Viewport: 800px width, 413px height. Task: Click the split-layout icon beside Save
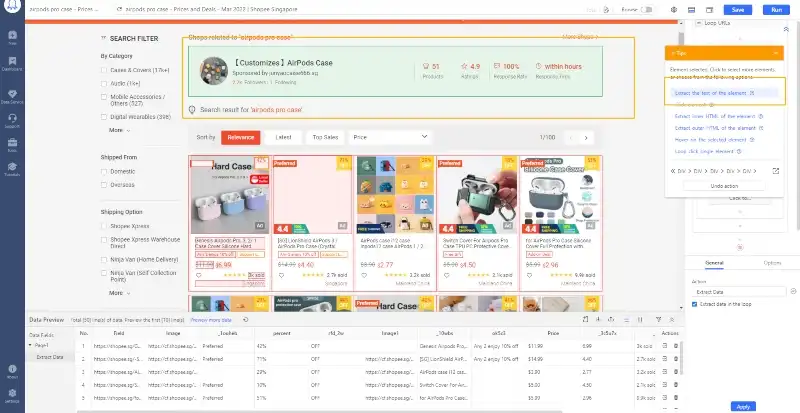coord(691,10)
